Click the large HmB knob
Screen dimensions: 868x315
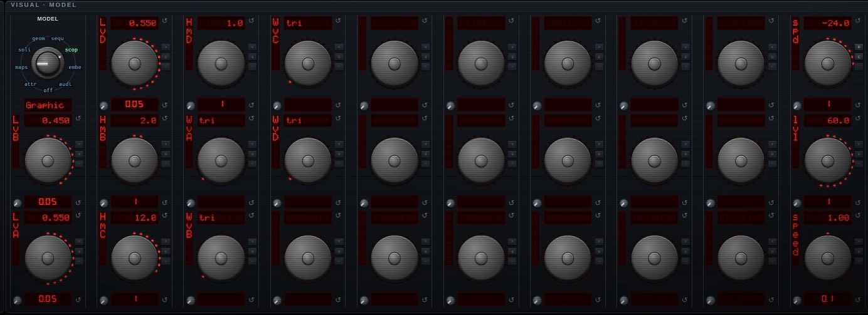(134, 161)
